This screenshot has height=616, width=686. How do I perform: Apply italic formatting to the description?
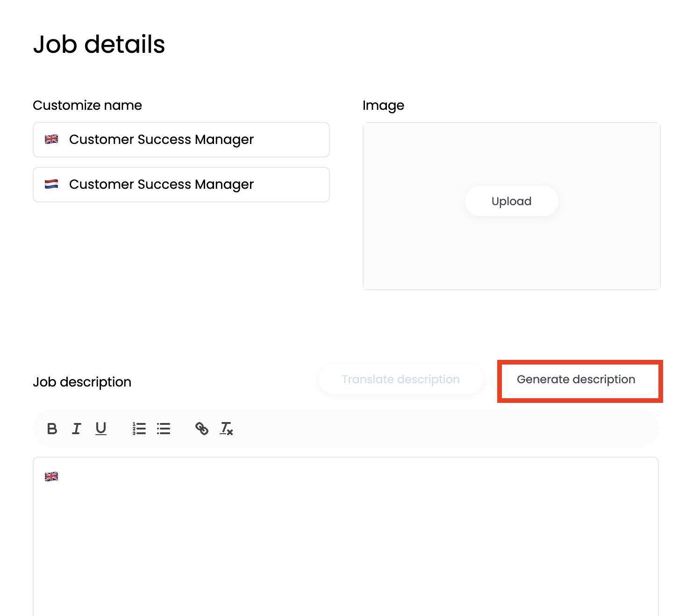tap(77, 429)
